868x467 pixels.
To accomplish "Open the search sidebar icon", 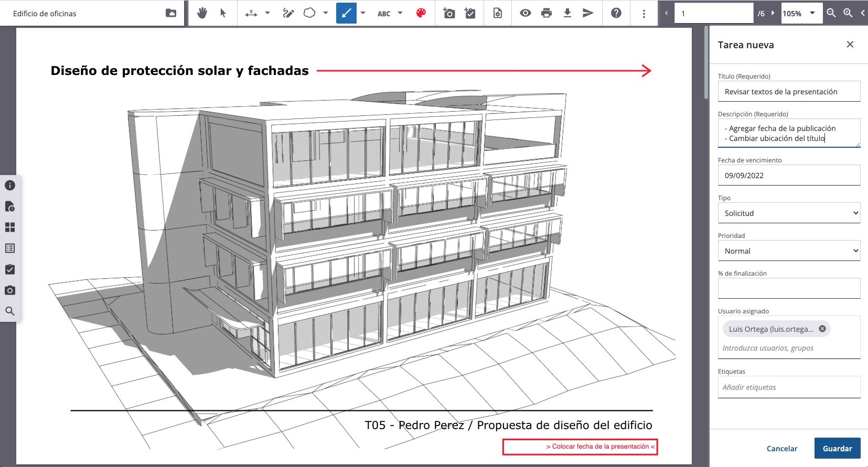I will (x=10, y=311).
